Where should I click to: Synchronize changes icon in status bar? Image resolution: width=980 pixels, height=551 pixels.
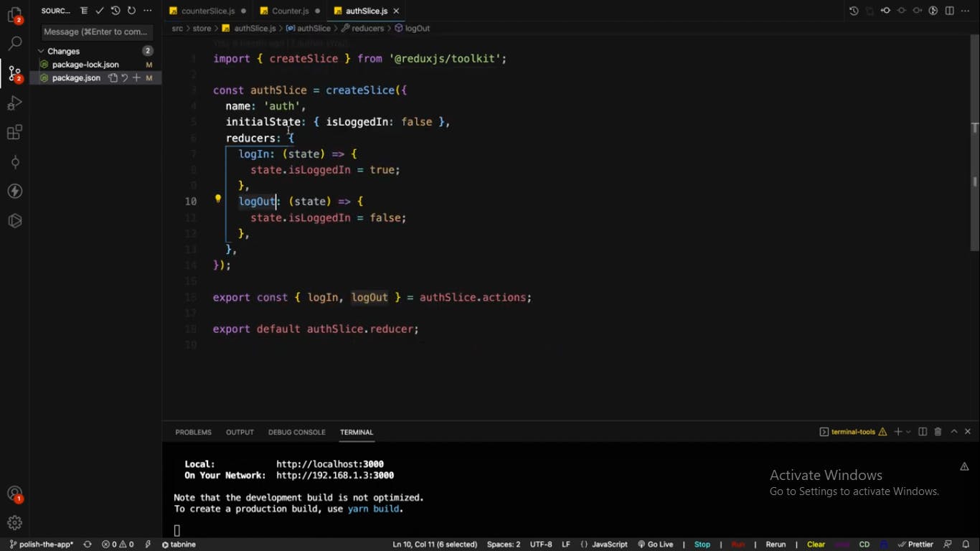click(88, 545)
